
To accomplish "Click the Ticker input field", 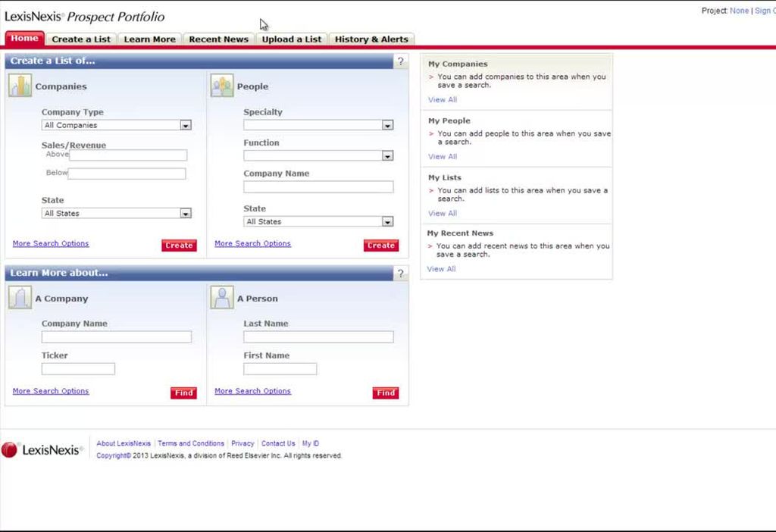I will click(x=78, y=369).
